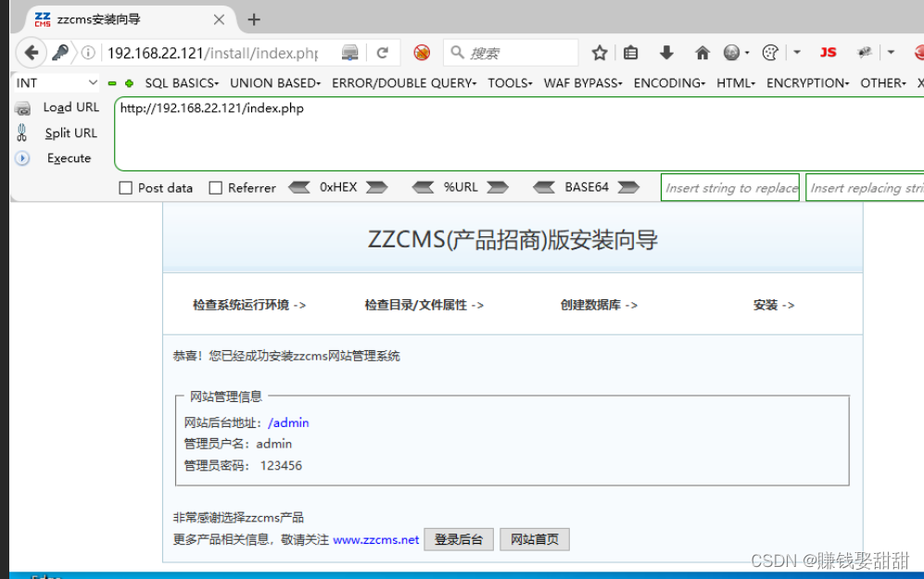Click the Insert string to replace field
924x579 pixels.
[730, 187]
